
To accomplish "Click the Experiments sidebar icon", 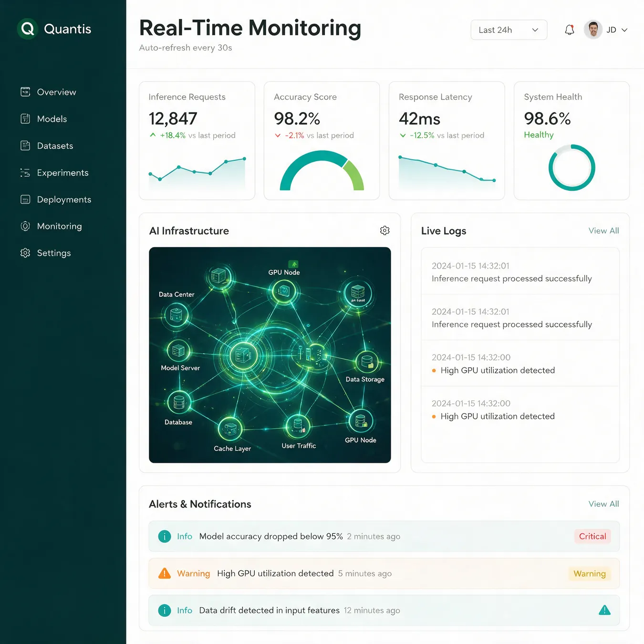I will 25,173.
